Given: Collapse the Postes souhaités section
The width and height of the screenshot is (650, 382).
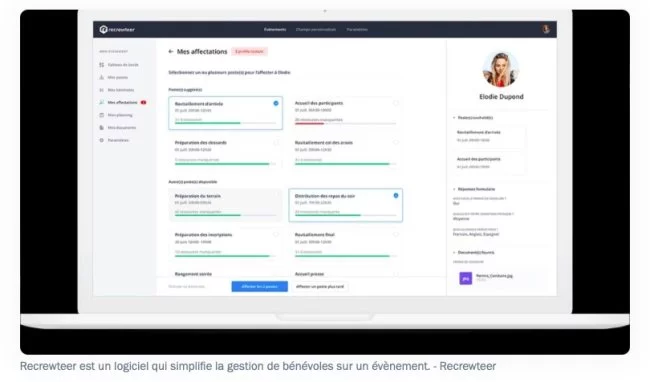Looking at the screenshot, I should click(454, 118).
